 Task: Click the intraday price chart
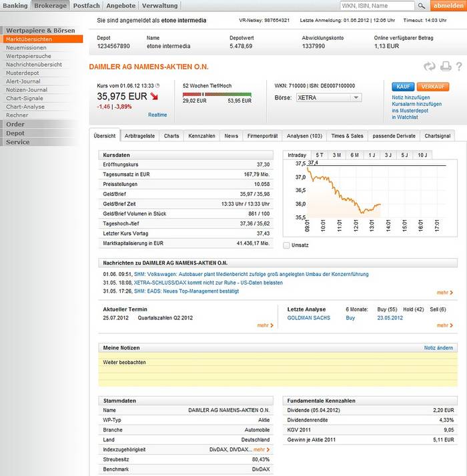pyautogui.click(x=370, y=198)
